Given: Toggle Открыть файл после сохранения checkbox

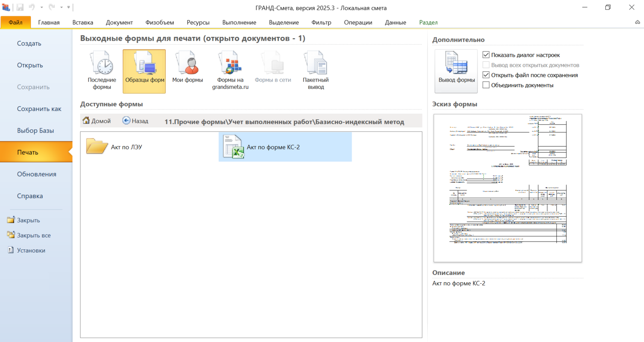Looking at the screenshot, I should 486,75.
